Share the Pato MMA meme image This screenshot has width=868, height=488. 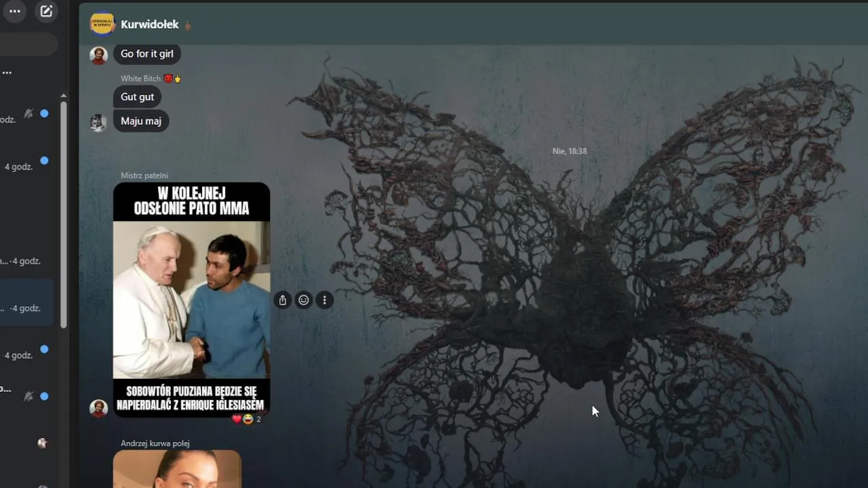pyautogui.click(x=283, y=300)
